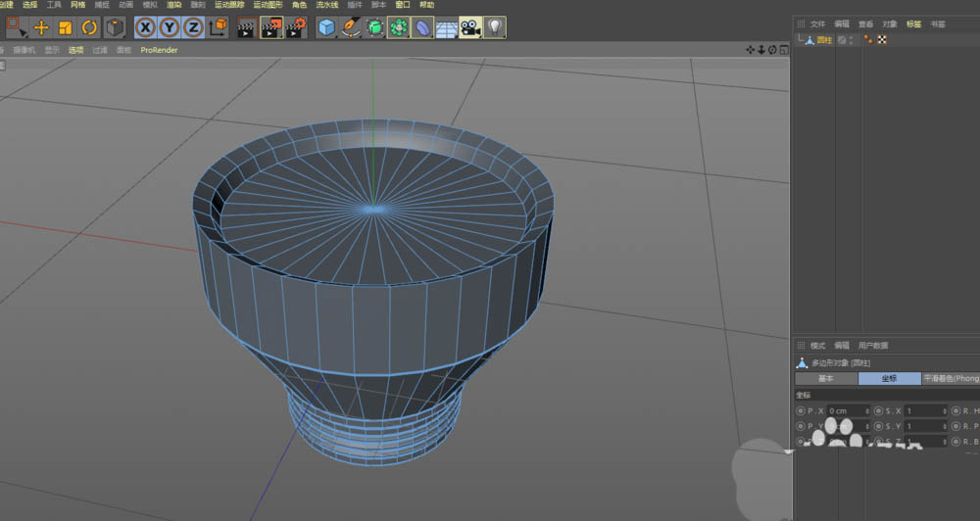This screenshot has width=980, height=521.
Task: Click the Render to Picture Viewer icon
Action: pos(270,27)
